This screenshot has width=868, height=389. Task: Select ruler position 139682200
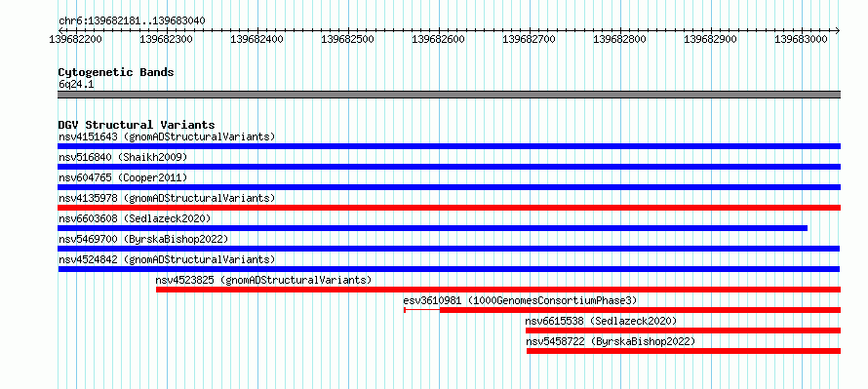[76, 39]
